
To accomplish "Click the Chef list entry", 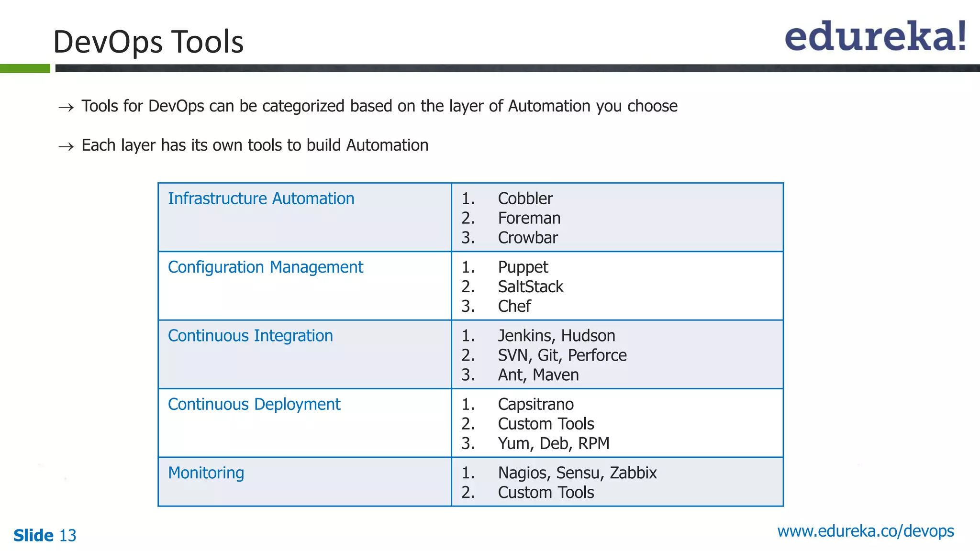I will 514,306.
